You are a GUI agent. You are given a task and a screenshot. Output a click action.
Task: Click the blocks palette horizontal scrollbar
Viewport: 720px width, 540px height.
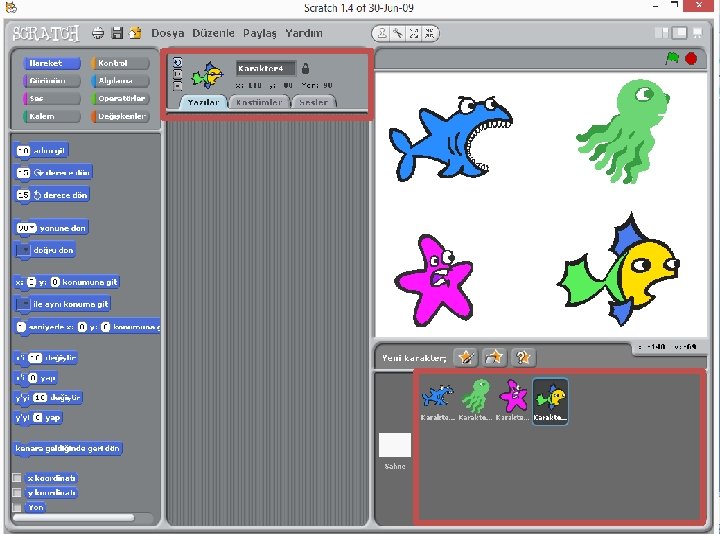click(73, 518)
